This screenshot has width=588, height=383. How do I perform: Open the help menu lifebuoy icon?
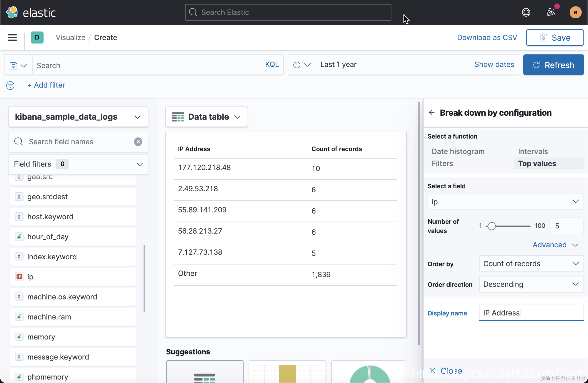[526, 12]
